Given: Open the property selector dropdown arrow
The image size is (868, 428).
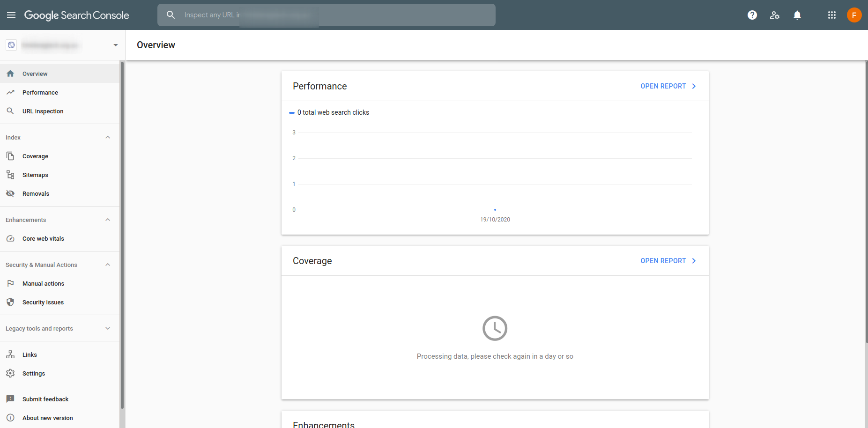Looking at the screenshot, I should pyautogui.click(x=116, y=45).
